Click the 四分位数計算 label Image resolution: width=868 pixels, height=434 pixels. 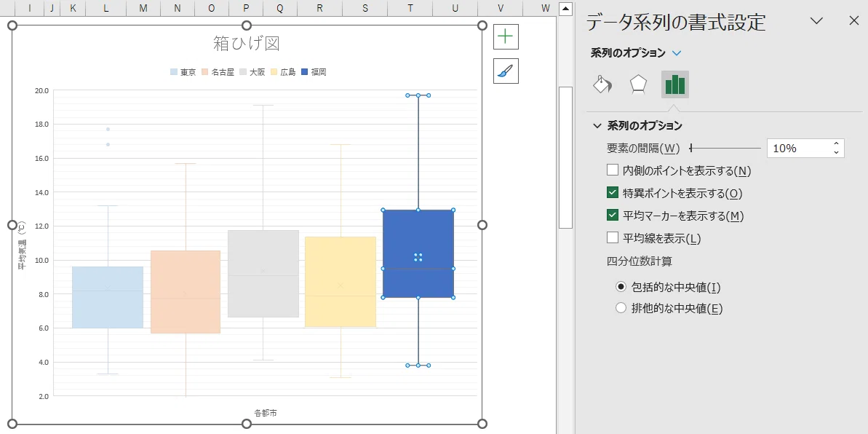tap(640, 261)
